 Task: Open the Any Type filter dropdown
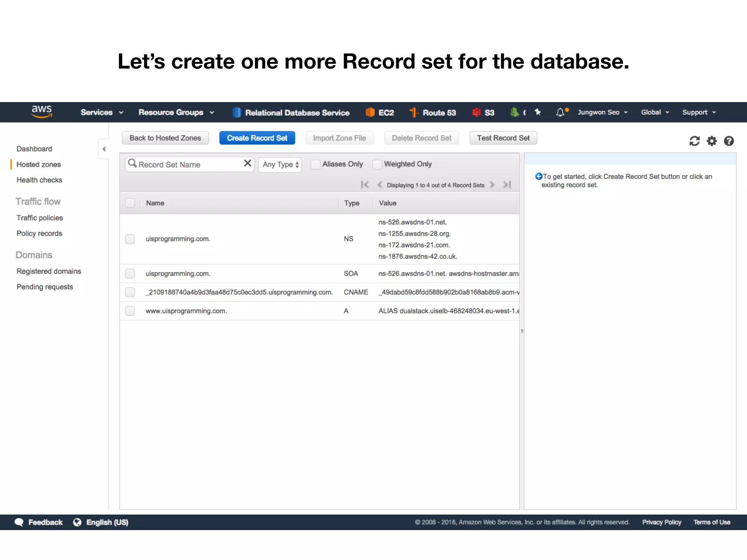pyautogui.click(x=280, y=164)
